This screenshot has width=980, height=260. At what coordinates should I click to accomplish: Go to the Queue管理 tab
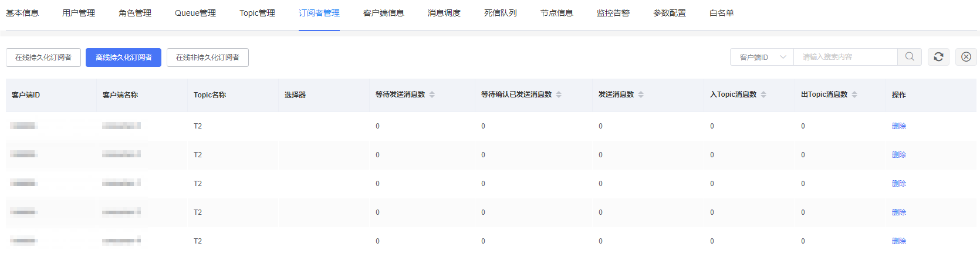pos(195,13)
